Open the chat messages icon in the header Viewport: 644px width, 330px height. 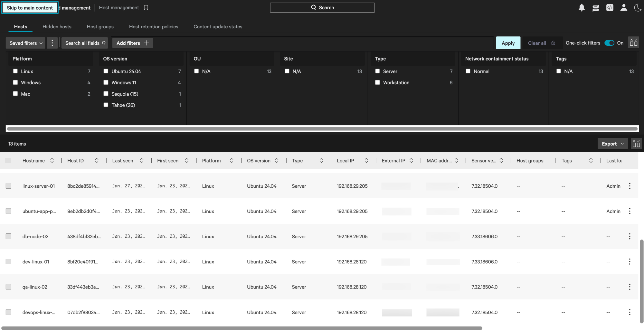point(596,7)
